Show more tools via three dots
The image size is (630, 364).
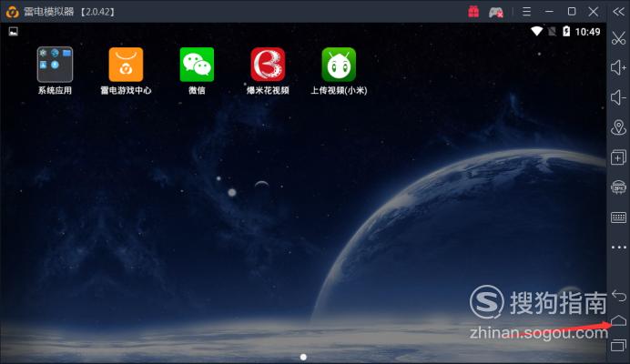point(618,248)
